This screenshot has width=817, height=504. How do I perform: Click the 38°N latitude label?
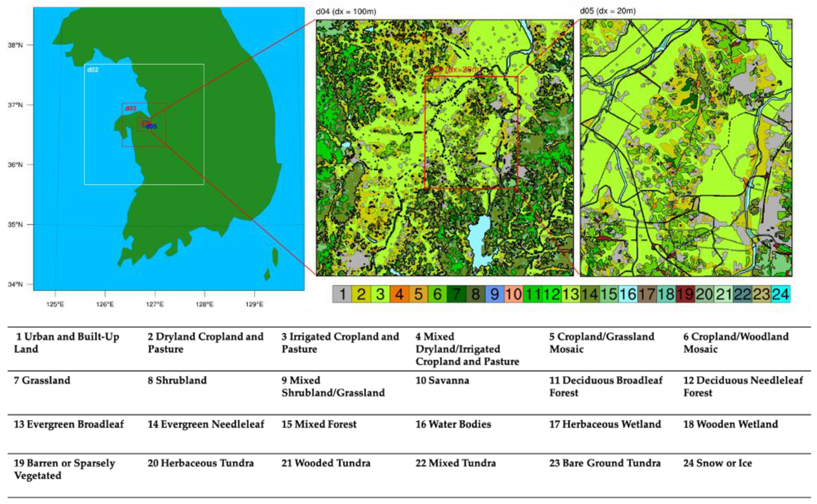(x=15, y=45)
